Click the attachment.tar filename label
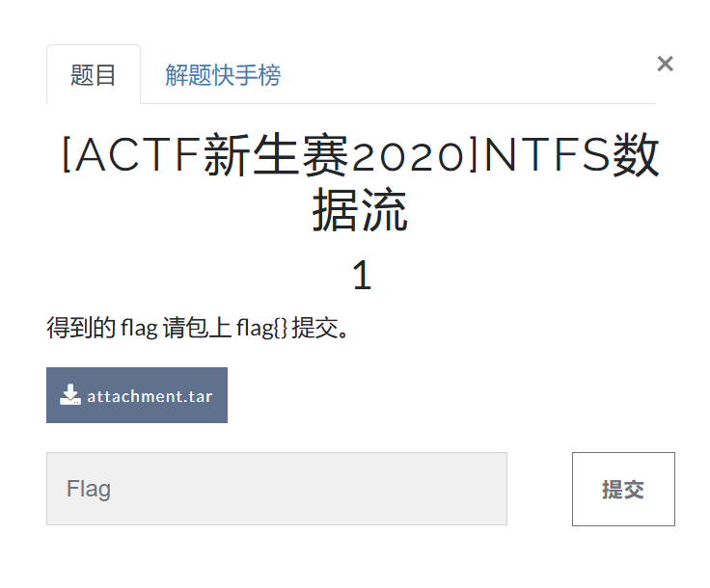Viewport: 710px width, 588px height. 150,396
